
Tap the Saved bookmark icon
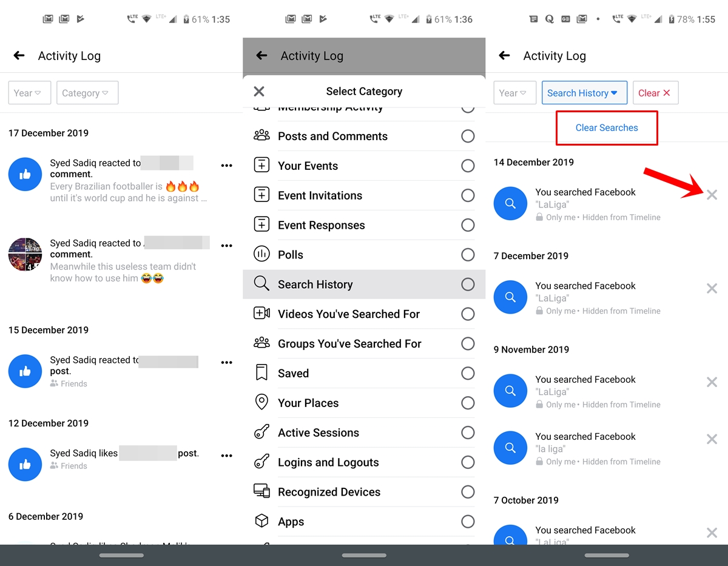pyautogui.click(x=261, y=372)
